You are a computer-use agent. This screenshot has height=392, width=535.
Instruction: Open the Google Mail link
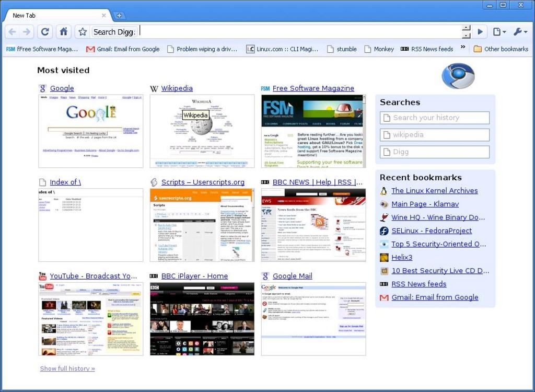293,276
